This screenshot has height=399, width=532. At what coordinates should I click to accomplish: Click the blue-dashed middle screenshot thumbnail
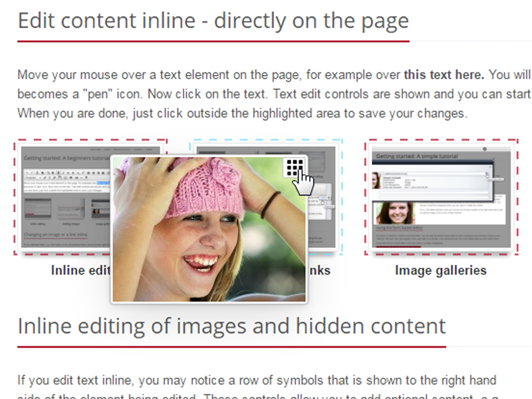325,199
